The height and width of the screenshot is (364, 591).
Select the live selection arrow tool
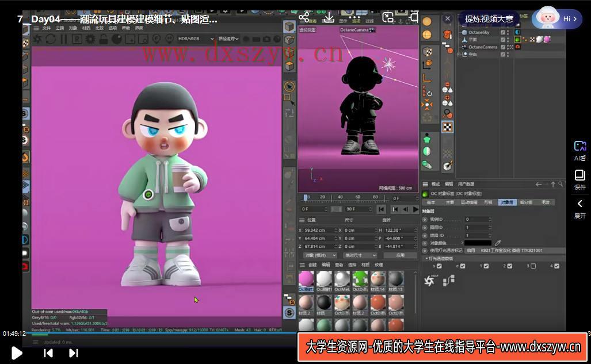tap(289, 87)
